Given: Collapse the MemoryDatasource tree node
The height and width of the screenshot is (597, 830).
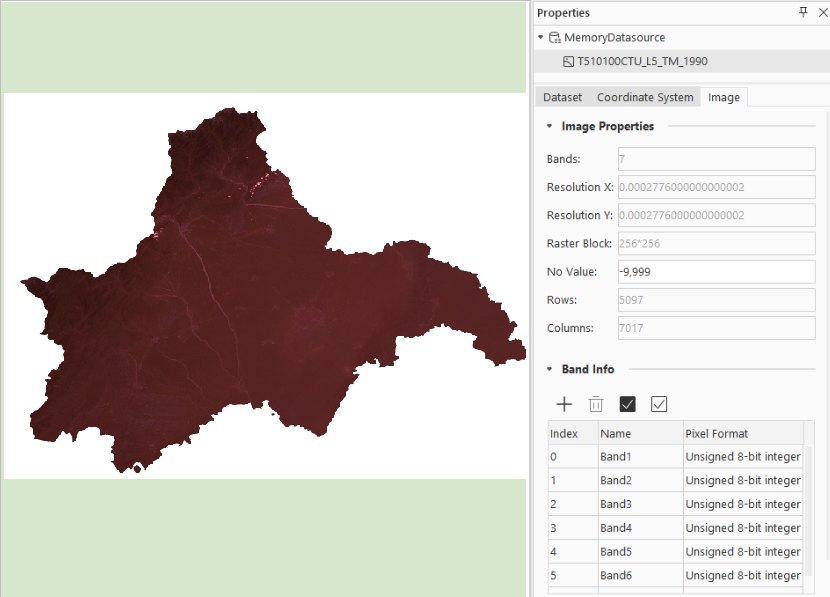Looking at the screenshot, I should point(541,37).
